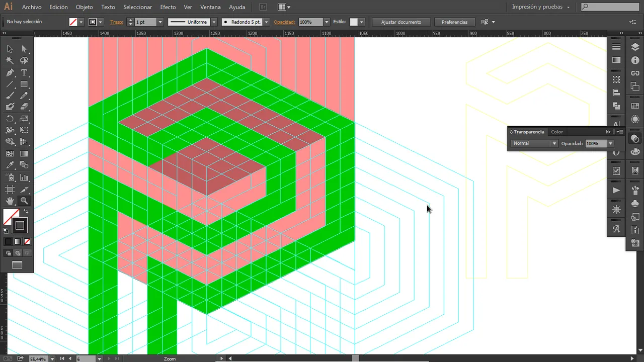Open the Texto menu
The width and height of the screenshot is (644, 362).
click(x=108, y=7)
